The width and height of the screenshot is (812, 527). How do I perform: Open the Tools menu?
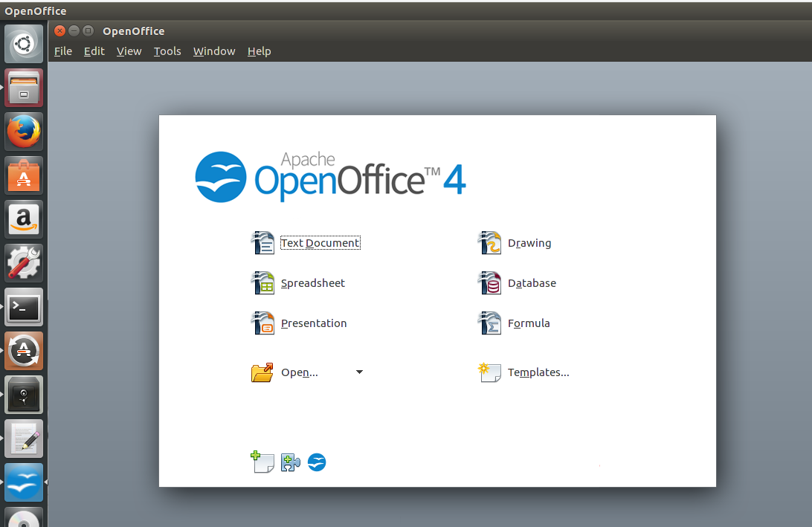tap(167, 51)
